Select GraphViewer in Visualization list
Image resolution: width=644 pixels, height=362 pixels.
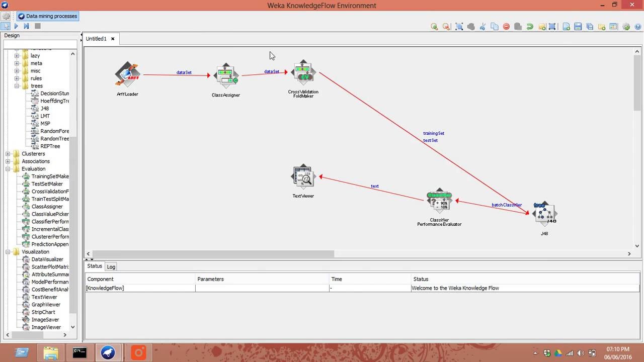[x=46, y=305]
